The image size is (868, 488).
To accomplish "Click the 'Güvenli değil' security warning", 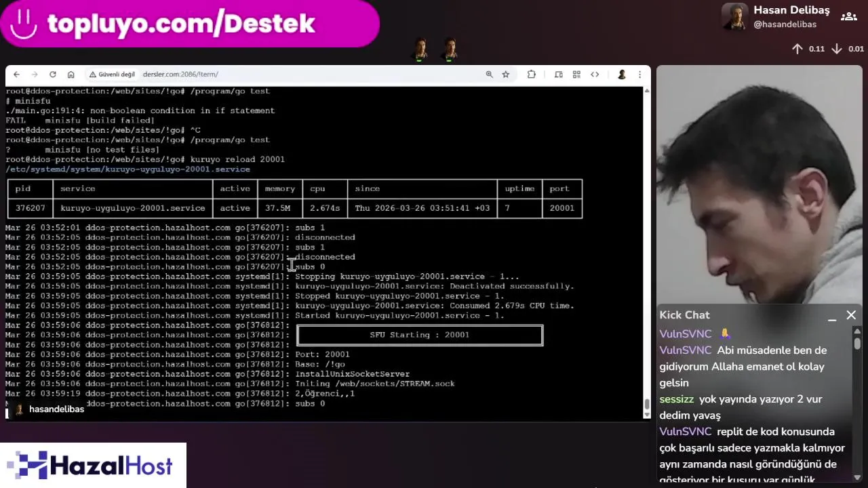I will [x=112, y=75].
